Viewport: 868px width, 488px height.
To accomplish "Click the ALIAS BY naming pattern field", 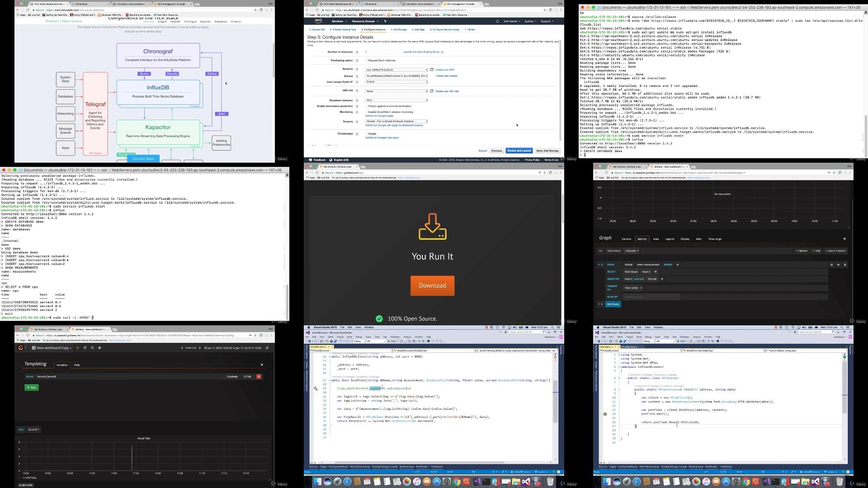I will click(x=651, y=297).
